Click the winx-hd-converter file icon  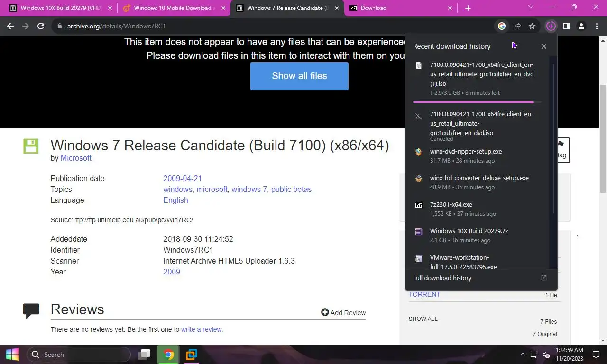coord(418,179)
